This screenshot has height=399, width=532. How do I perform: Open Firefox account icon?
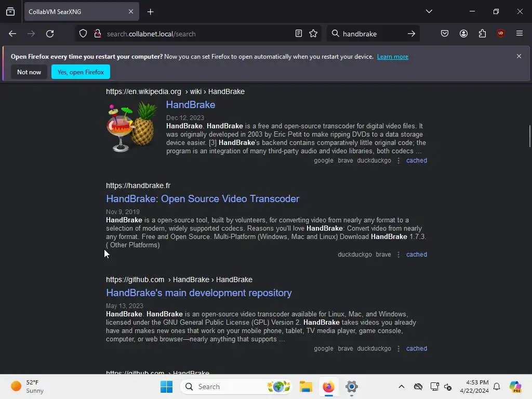tap(463, 33)
